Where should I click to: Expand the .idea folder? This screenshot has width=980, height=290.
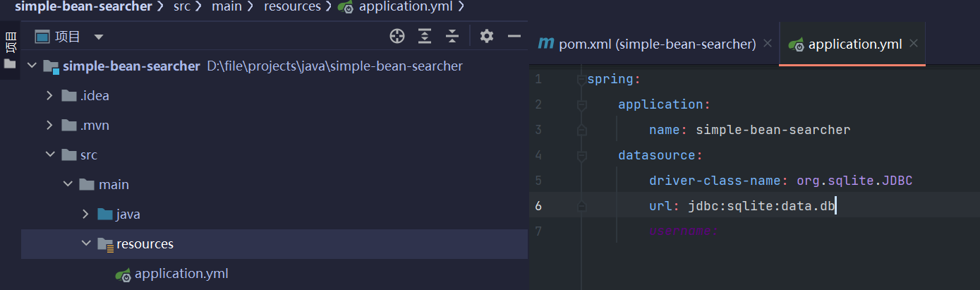49,95
